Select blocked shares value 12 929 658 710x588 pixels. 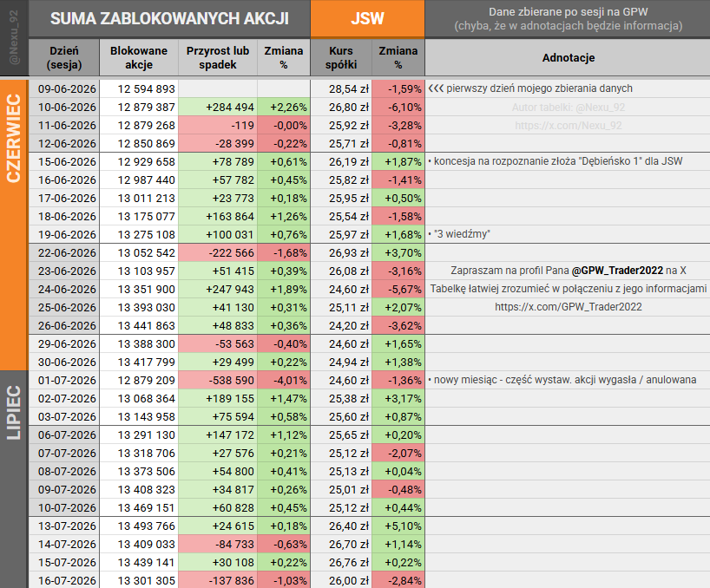tap(139, 162)
